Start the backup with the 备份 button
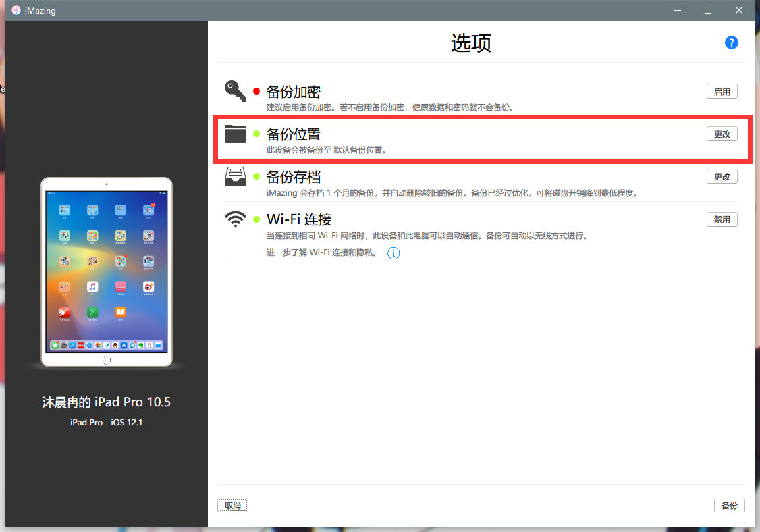 click(729, 505)
